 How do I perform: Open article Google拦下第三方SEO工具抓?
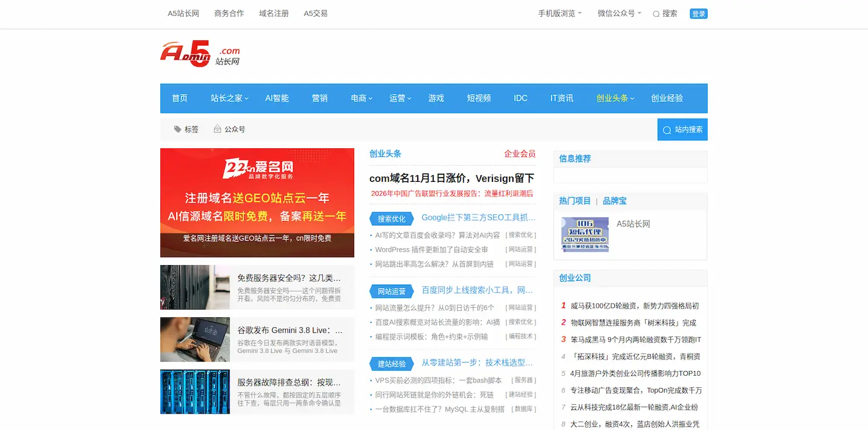pyautogui.click(x=479, y=217)
